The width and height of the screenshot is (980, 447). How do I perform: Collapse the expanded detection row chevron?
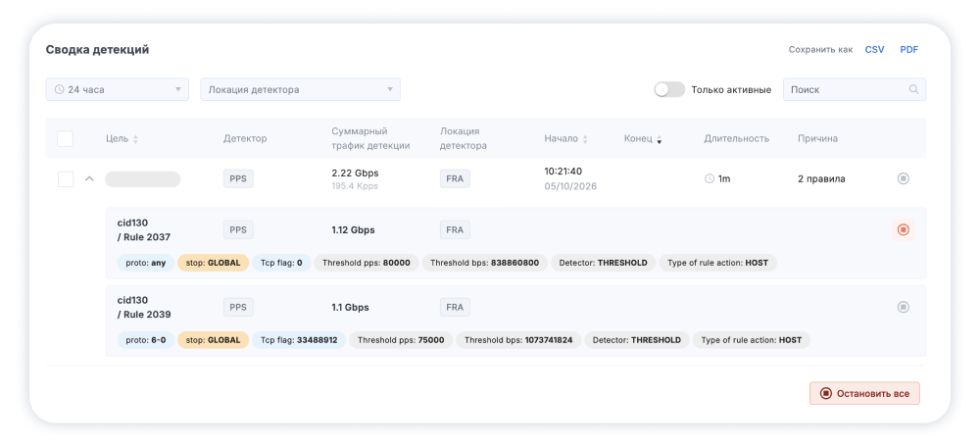click(x=89, y=178)
